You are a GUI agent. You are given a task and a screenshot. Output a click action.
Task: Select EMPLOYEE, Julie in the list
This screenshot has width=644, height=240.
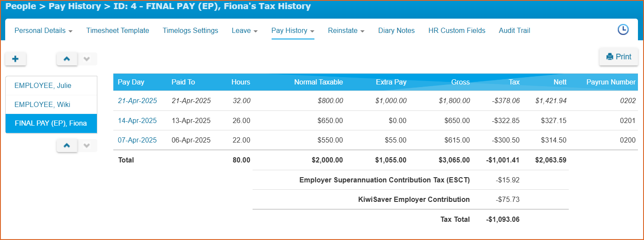[43, 86]
